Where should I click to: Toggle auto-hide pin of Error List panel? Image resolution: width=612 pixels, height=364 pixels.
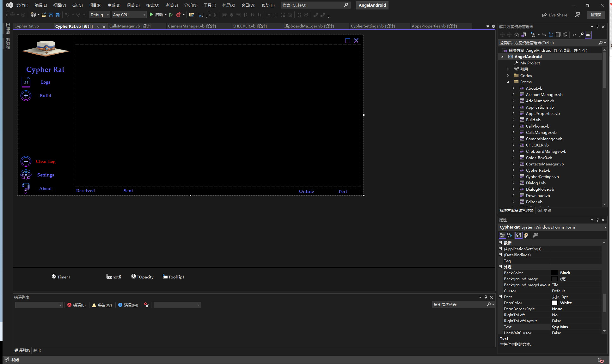pos(486,297)
